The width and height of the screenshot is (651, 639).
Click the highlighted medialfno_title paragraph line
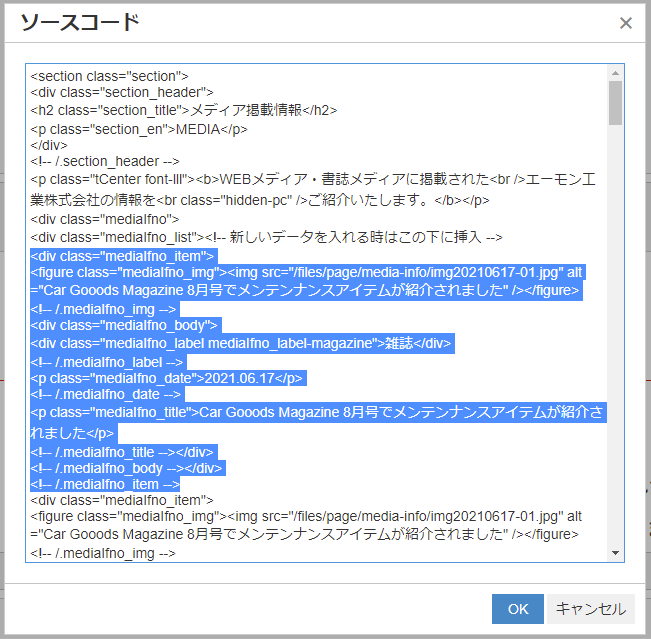pyautogui.click(x=300, y=412)
